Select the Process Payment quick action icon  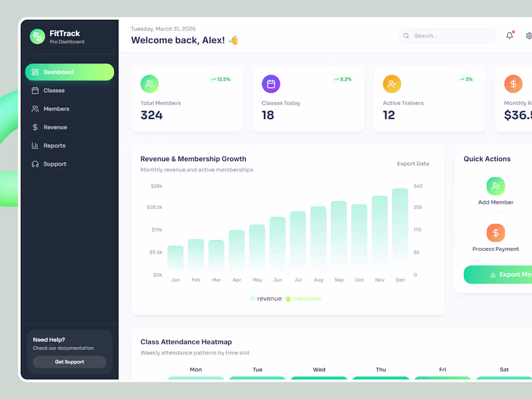pos(496,233)
